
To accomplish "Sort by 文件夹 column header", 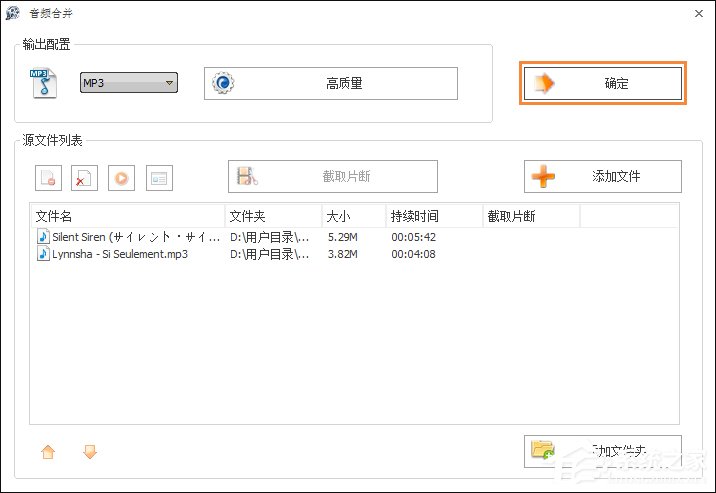I will click(274, 216).
